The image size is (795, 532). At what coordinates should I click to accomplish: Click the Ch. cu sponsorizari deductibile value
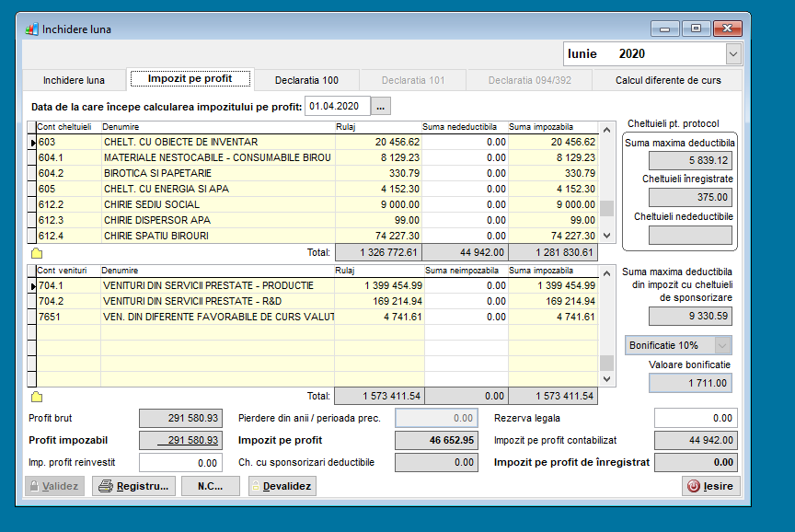click(x=436, y=463)
